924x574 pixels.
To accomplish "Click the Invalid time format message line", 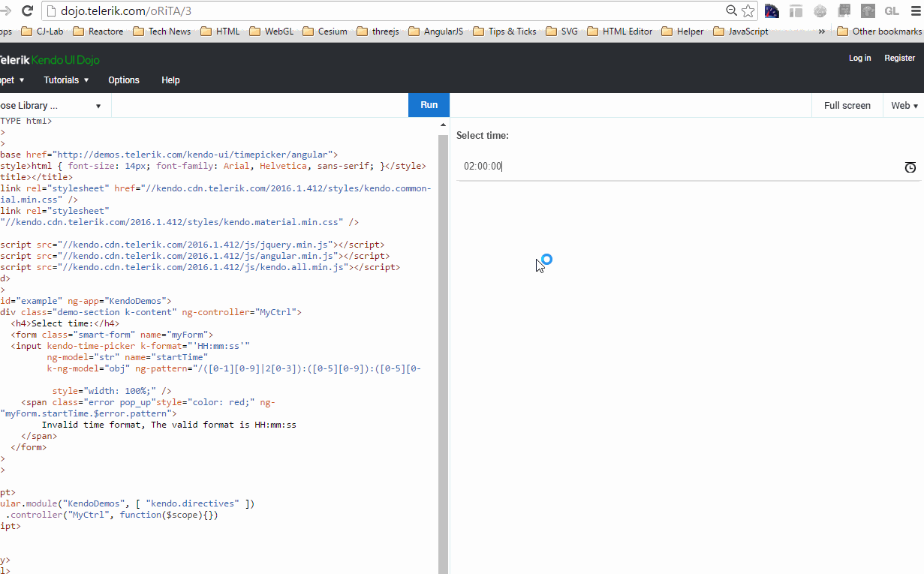I will (x=169, y=425).
